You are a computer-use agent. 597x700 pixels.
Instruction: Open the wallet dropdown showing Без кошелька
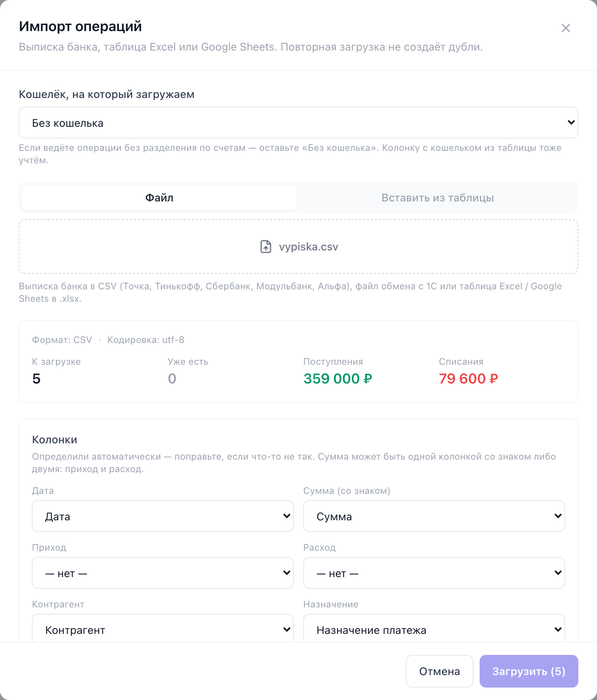[x=298, y=122]
